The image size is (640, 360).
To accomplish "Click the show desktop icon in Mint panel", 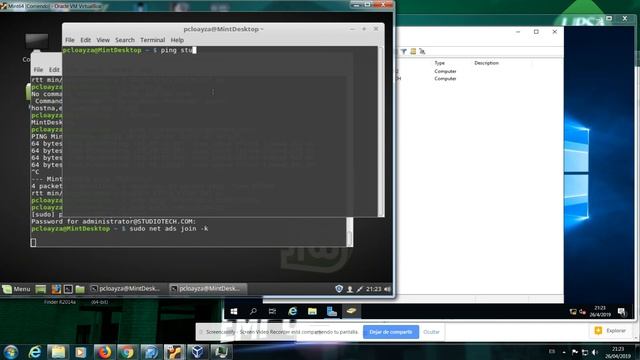I will [x=40, y=289].
